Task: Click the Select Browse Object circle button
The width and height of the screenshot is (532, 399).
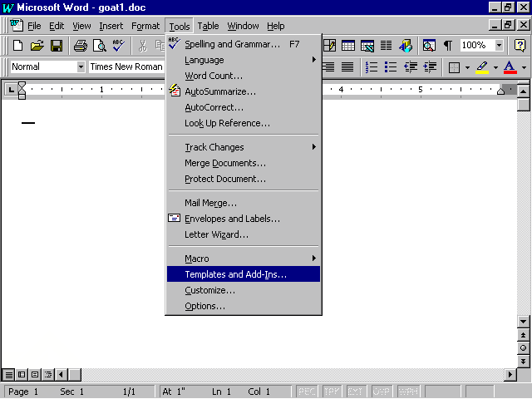Action: click(523, 348)
